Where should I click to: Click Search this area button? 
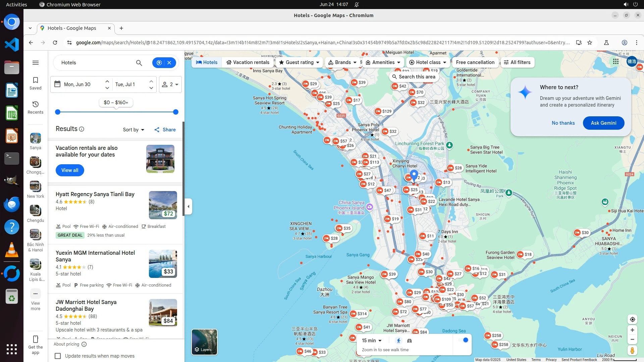[414, 77]
